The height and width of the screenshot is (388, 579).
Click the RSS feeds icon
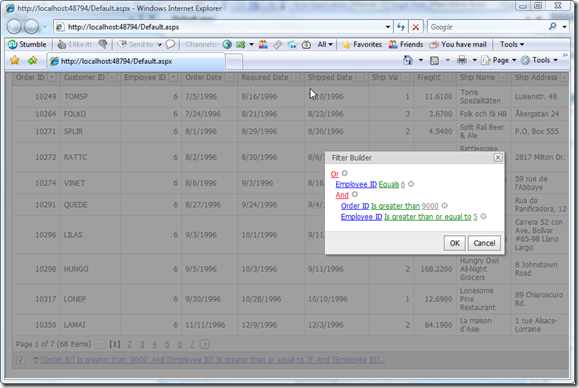pos(435,60)
